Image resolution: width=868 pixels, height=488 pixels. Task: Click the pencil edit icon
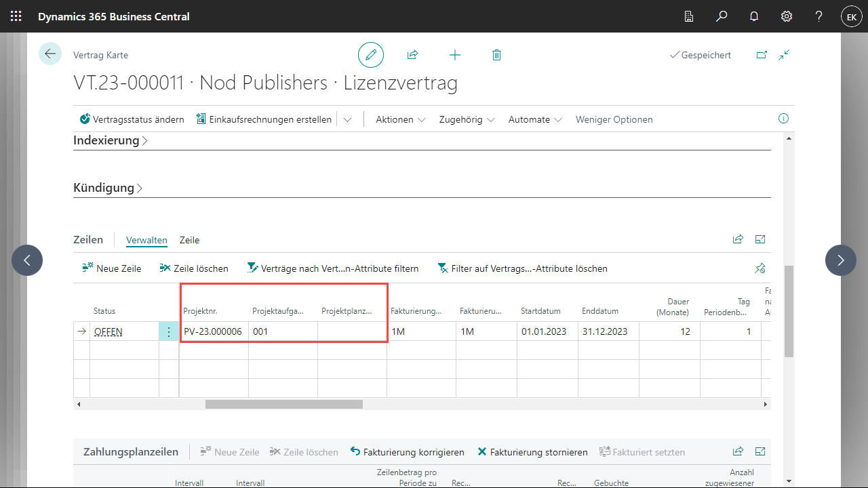(x=371, y=55)
